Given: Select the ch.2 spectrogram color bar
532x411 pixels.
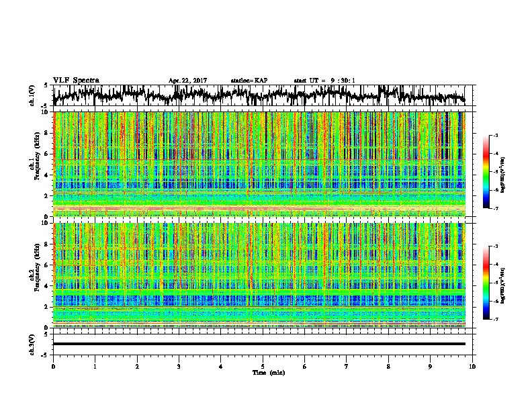Looking at the screenshot, I should point(486,283).
